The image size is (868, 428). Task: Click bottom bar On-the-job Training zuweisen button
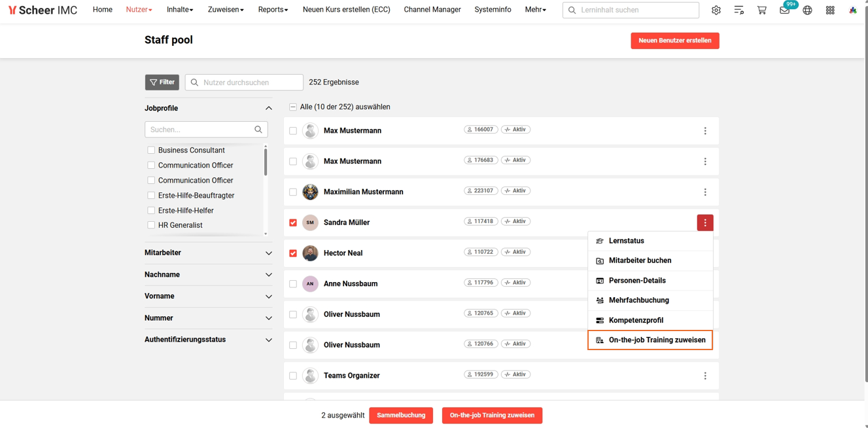[x=492, y=416]
